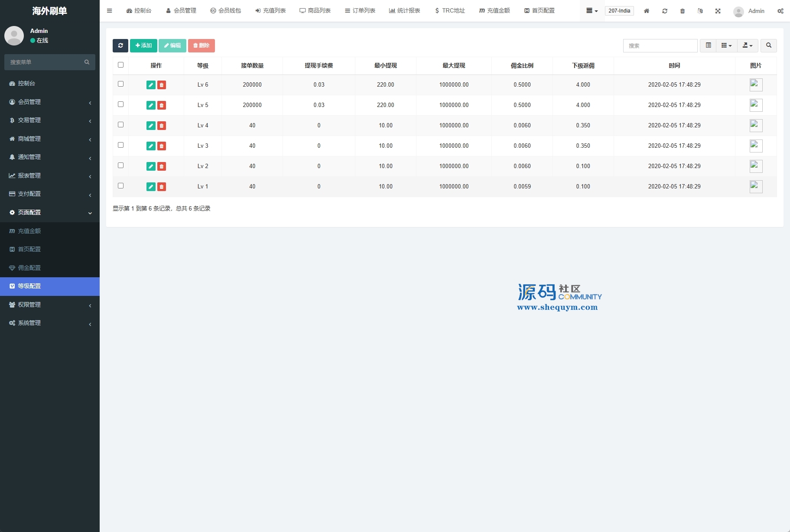The width and height of the screenshot is (790, 532).
Task: Select the checkbox for Lv 1 row
Action: (x=121, y=186)
